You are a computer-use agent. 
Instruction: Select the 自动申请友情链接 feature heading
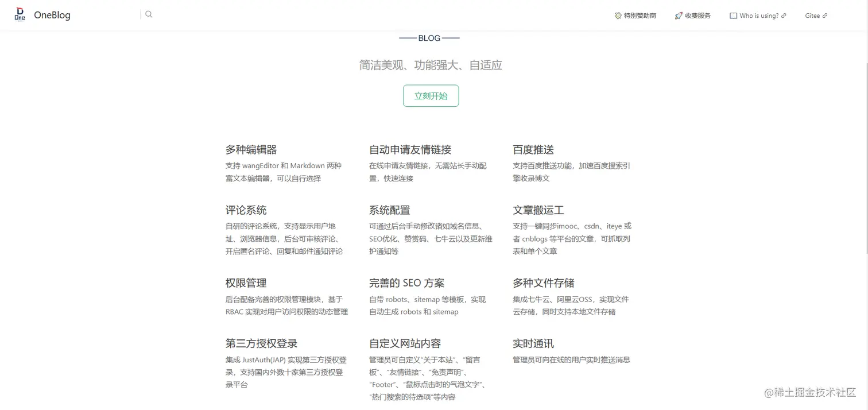(x=410, y=149)
